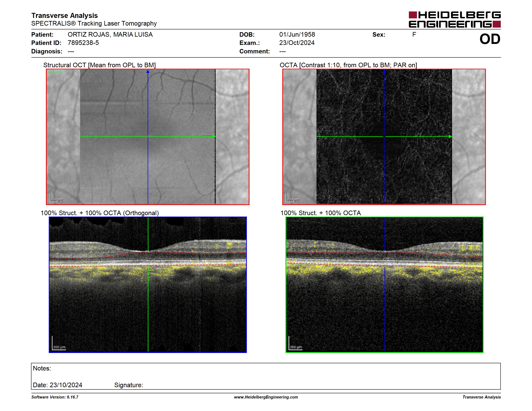This screenshot has width=532, height=411.
Task: Select patient name ORTIZ ROJAS, MARIA LUISA
Action: point(110,35)
